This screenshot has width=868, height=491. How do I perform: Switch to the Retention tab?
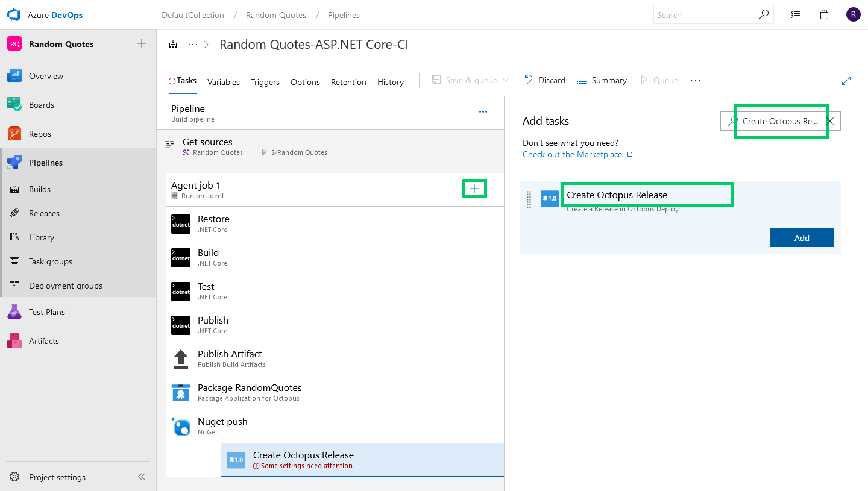pos(348,82)
